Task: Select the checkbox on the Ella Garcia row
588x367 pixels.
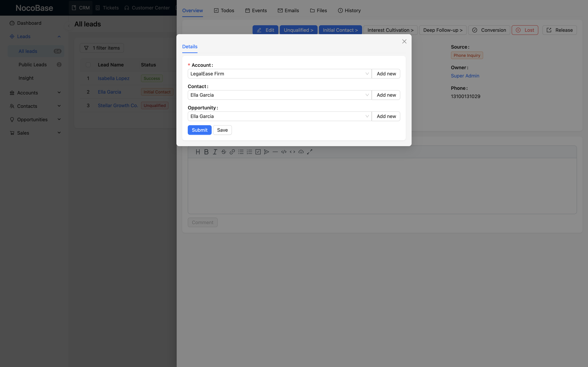Action: pyautogui.click(x=88, y=92)
